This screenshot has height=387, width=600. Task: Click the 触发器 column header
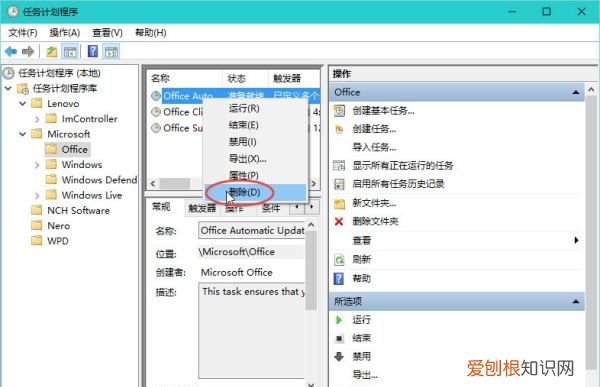point(293,78)
